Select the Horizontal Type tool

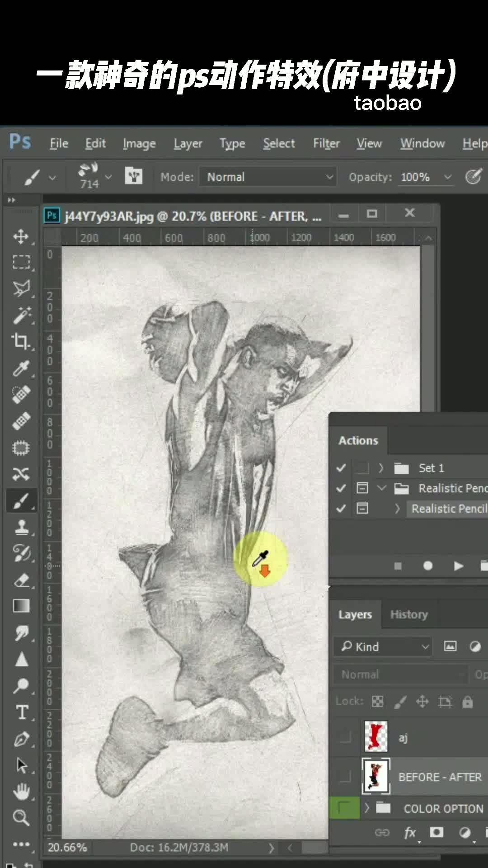(x=21, y=712)
